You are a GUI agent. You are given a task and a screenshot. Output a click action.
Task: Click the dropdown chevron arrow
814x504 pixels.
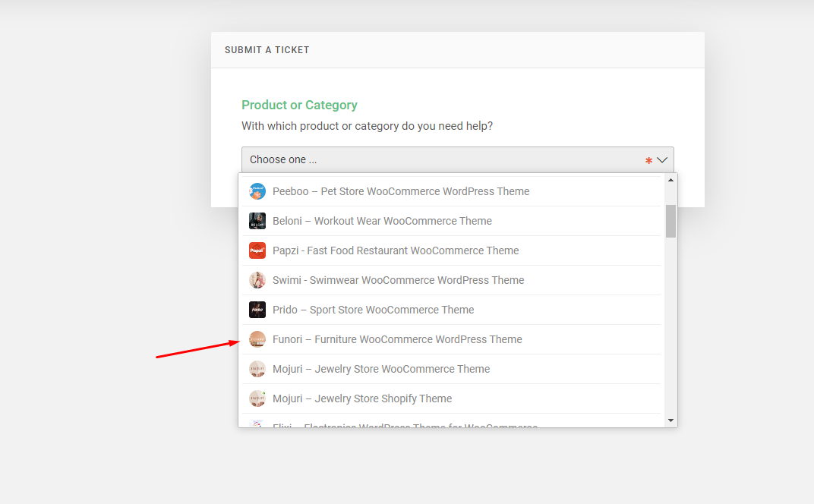pyautogui.click(x=662, y=160)
